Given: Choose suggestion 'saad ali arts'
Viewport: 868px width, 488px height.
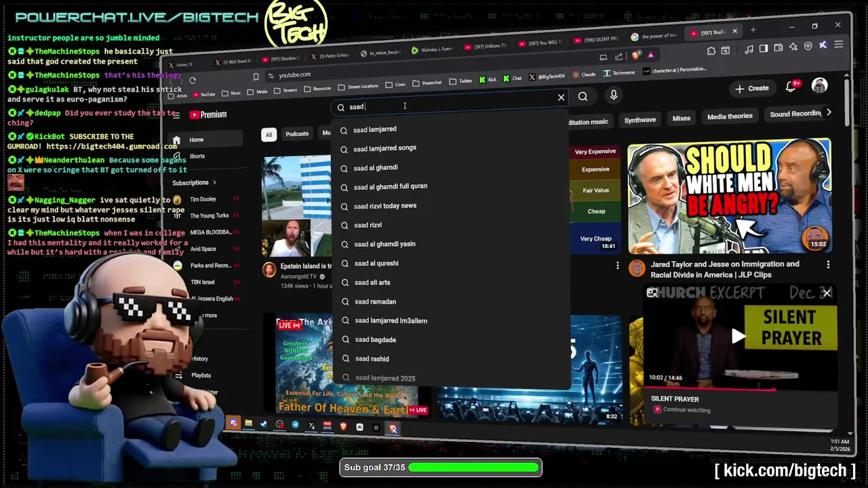Looking at the screenshot, I should (451, 282).
